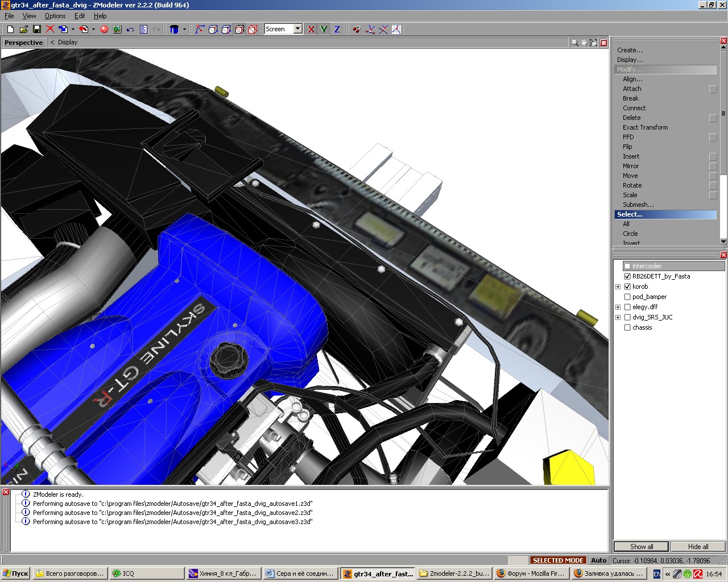Click the history document list icon
This screenshot has width=728, height=582.
coord(143,29)
